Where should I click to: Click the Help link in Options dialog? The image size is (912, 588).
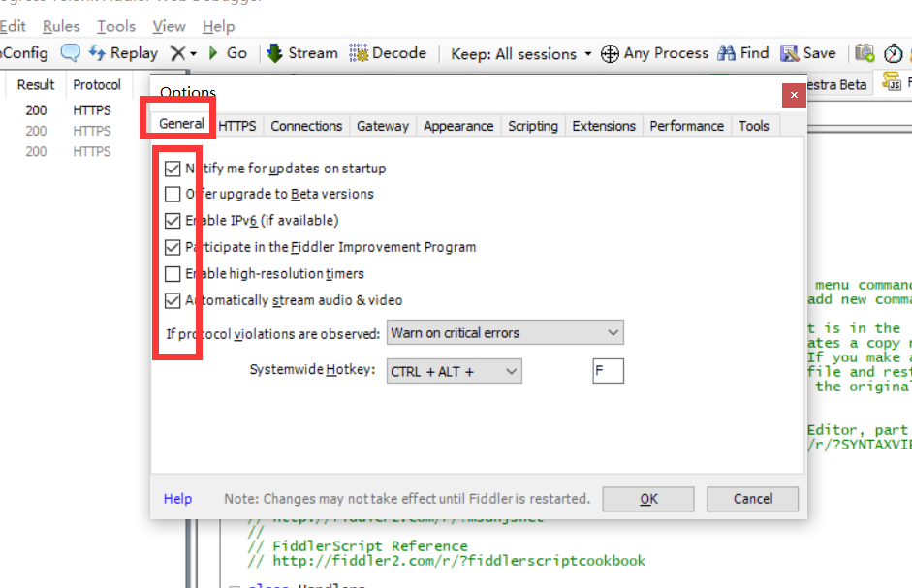177,499
